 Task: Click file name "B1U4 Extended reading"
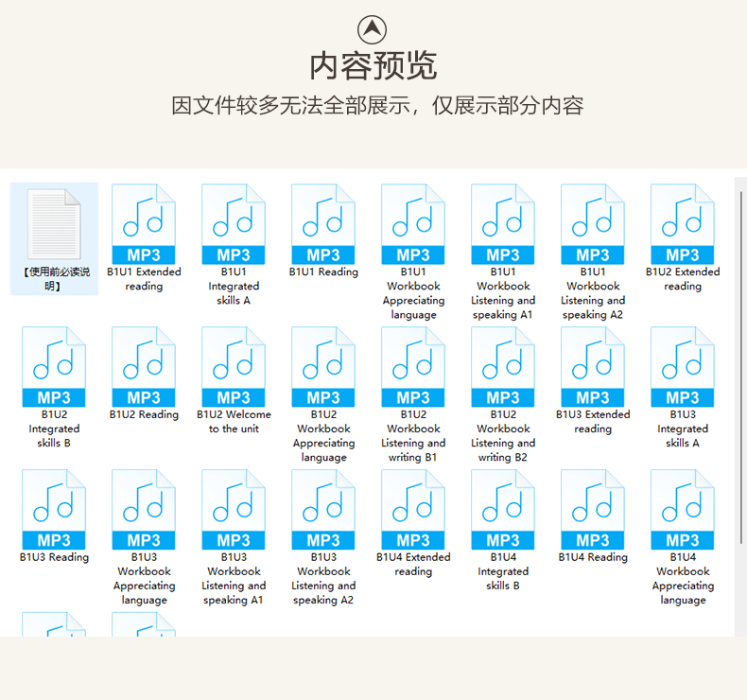click(413, 564)
